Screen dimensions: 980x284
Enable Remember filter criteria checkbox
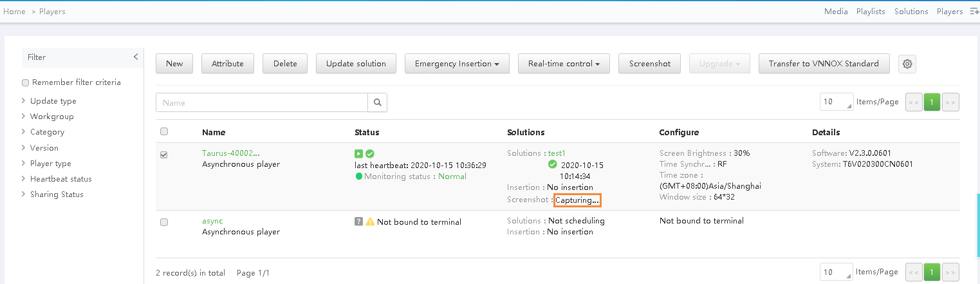pyautogui.click(x=26, y=82)
